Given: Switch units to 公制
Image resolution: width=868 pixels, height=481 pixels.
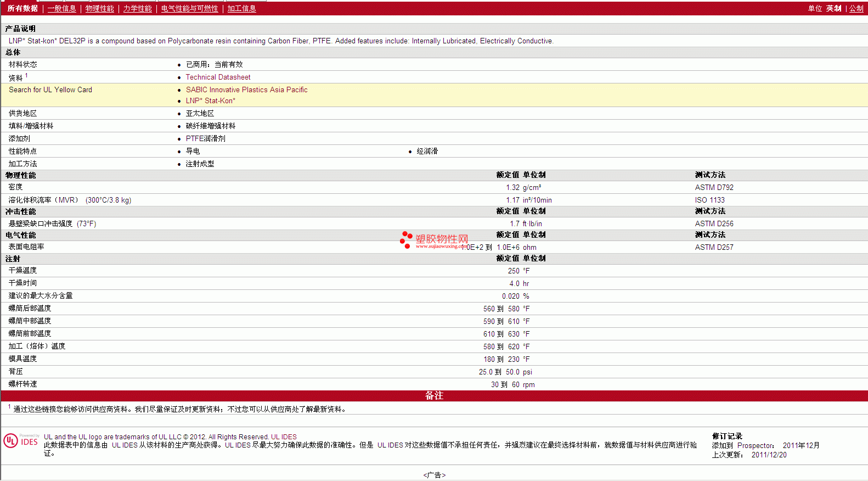Looking at the screenshot, I should coord(856,9).
